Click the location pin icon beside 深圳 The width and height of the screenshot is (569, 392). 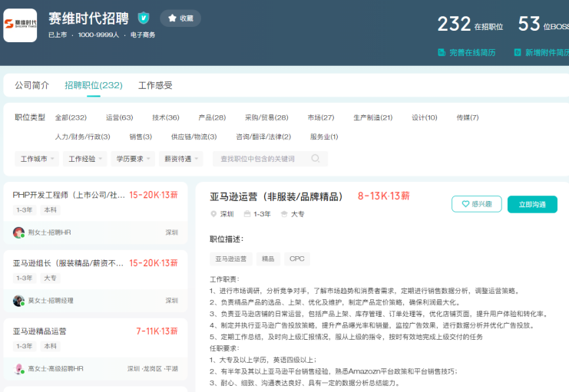[213, 214]
